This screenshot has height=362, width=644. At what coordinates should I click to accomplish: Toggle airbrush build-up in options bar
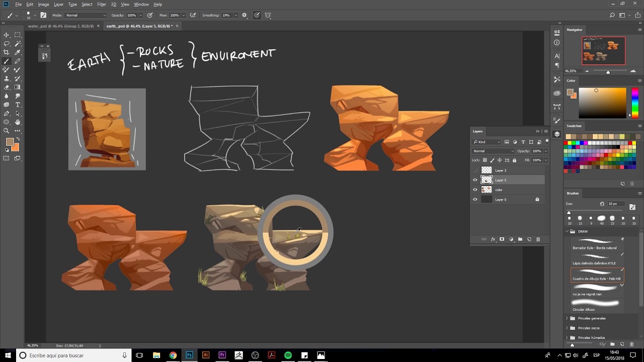click(x=193, y=15)
